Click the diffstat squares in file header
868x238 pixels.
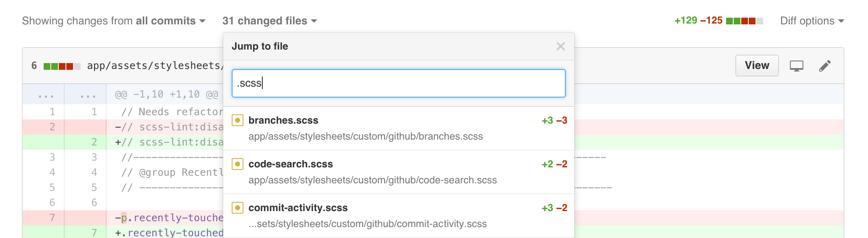point(62,66)
